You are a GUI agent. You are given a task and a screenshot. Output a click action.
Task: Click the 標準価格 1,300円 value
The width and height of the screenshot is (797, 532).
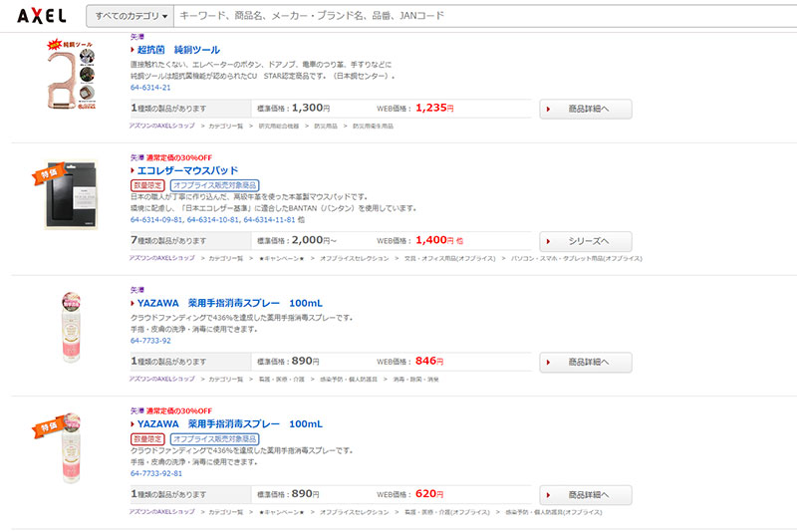click(x=311, y=108)
